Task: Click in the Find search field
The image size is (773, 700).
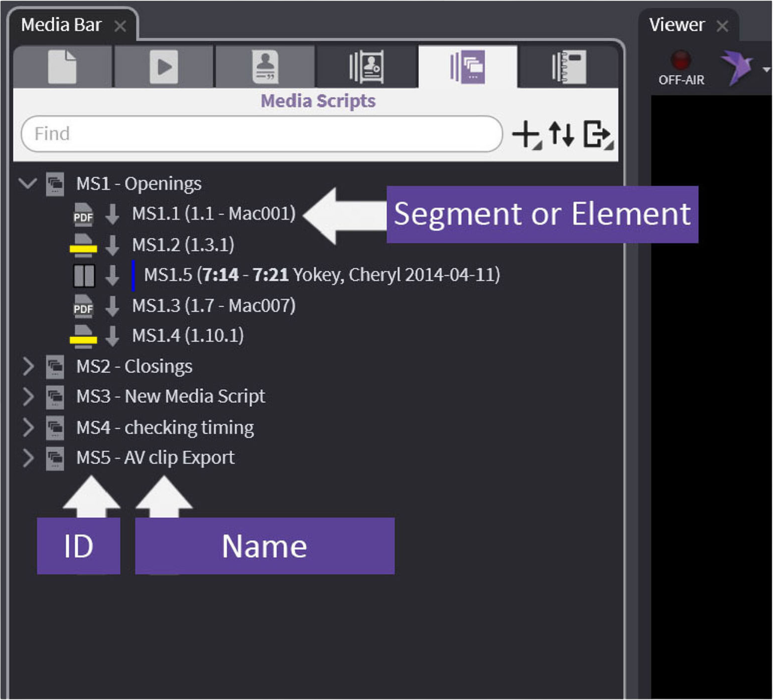Action: click(261, 134)
